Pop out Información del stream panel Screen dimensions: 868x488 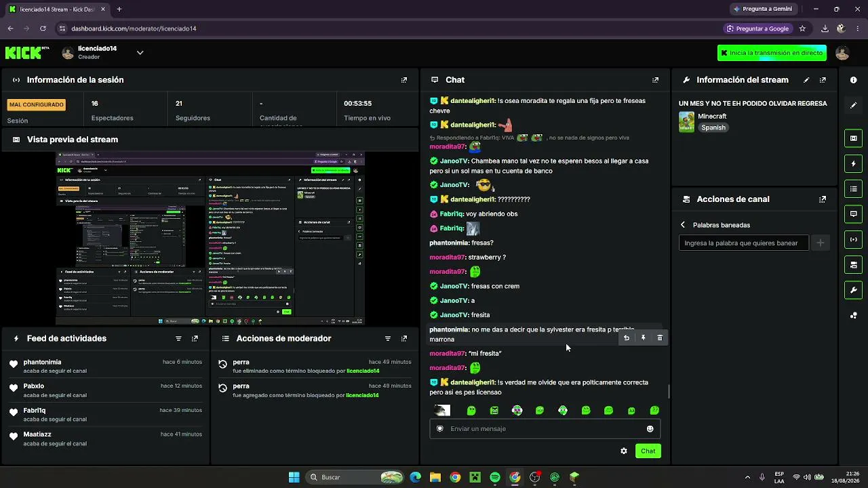point(823,80)
